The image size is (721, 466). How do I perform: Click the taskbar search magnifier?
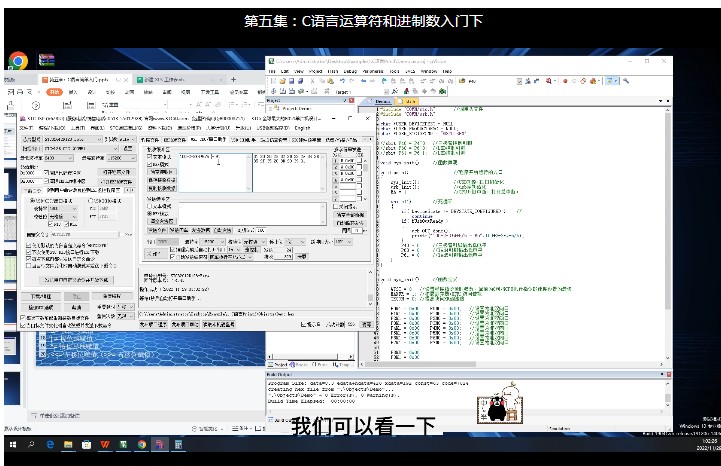tap(31, 444)
